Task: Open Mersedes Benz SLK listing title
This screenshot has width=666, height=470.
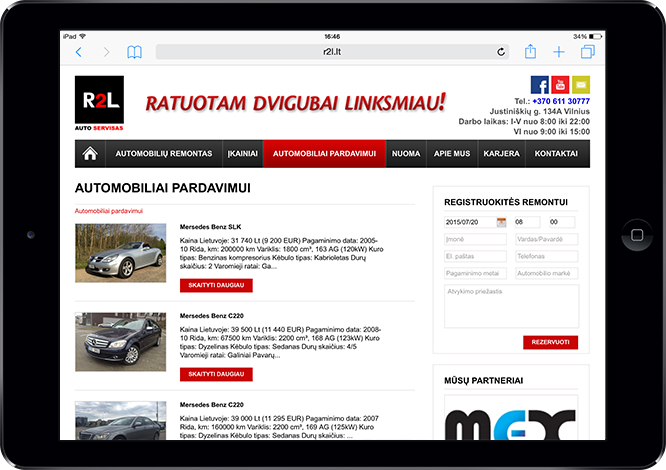Action: pos(210,227)
